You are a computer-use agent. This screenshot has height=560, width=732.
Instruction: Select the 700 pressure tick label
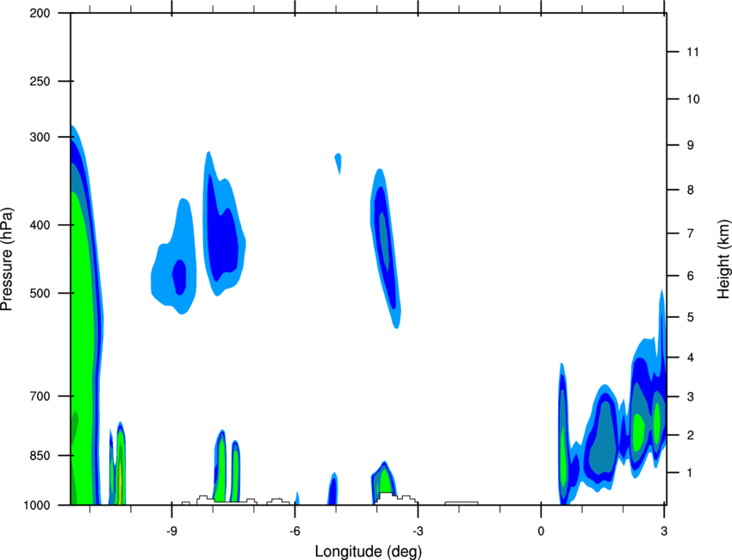coord(40,396)
